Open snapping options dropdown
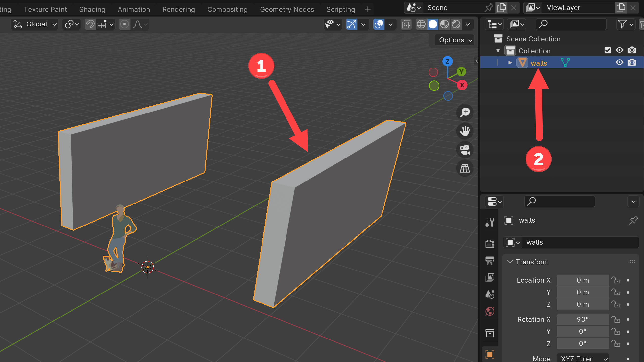 pyautogui.click(x=105, y=24)
